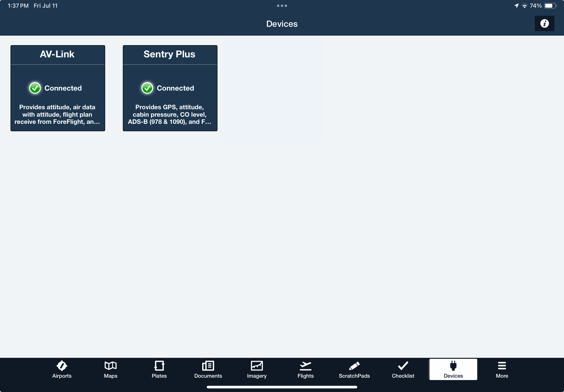The width and height of the screenshot is (564, 392).
Task: Tap the 1:37 PM clock
Action: (x=18, y=6)
